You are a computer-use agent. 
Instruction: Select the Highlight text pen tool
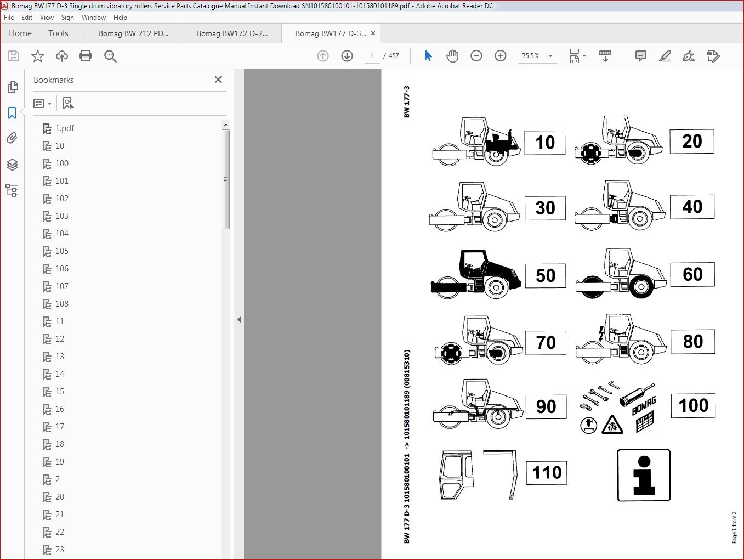[x=665, y=56]
